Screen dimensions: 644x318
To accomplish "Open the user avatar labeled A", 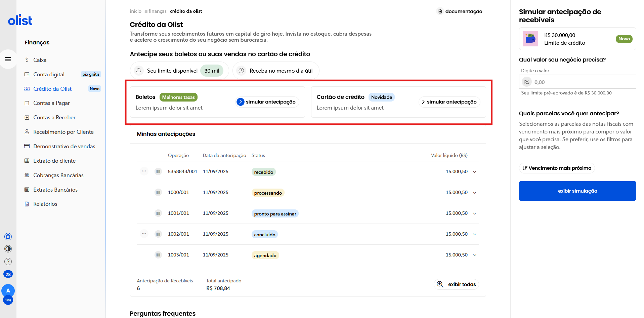I will (x=8, y=290).
